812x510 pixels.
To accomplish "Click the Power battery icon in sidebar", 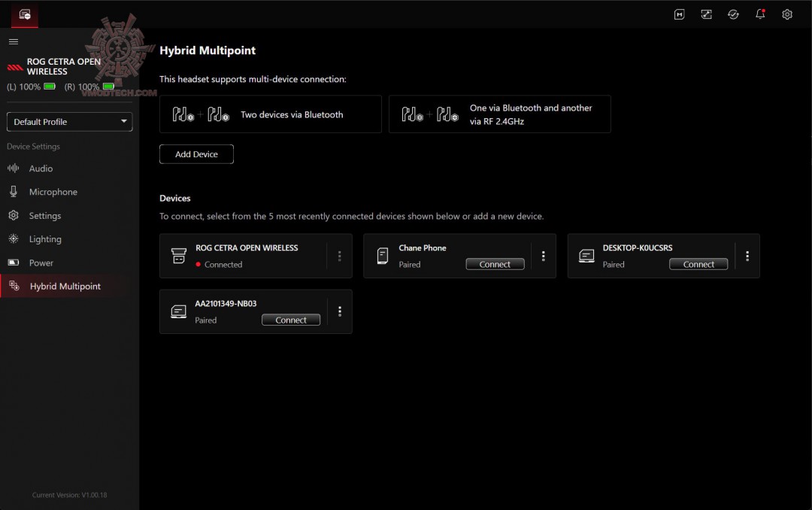I will pos(14,263).
